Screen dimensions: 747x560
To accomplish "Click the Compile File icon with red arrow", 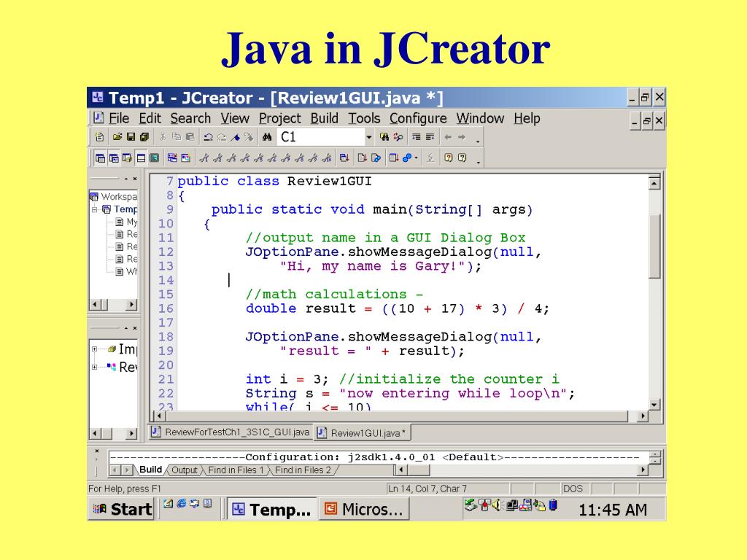I will coord(362,157).
